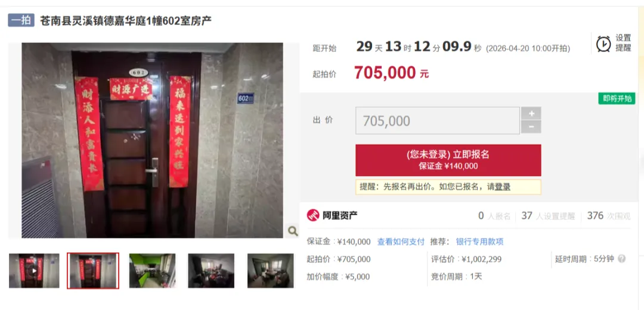Open the 银行专用款项 link
This screenshot has height=310, width=644.
point(479,242)
